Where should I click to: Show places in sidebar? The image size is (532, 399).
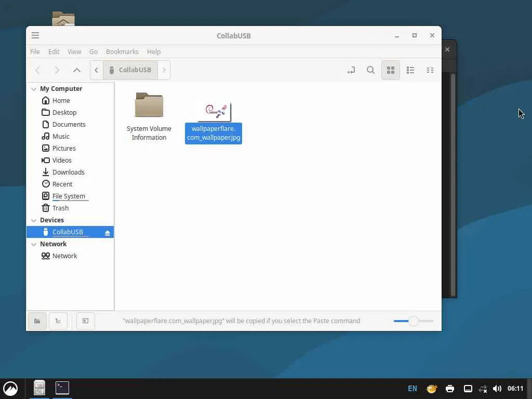(37, 321)
